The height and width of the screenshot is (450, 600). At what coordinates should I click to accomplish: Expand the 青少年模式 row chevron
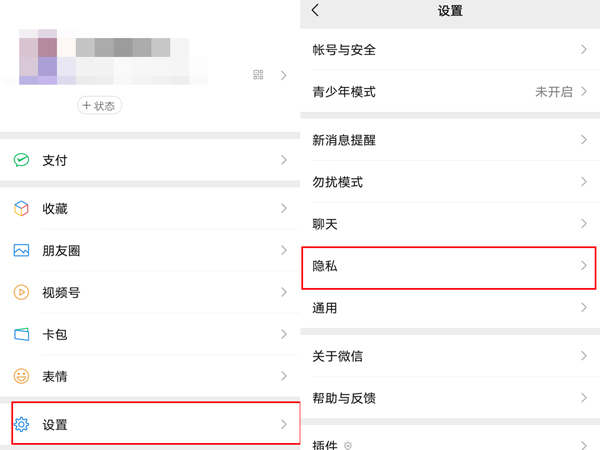point(584,92)
